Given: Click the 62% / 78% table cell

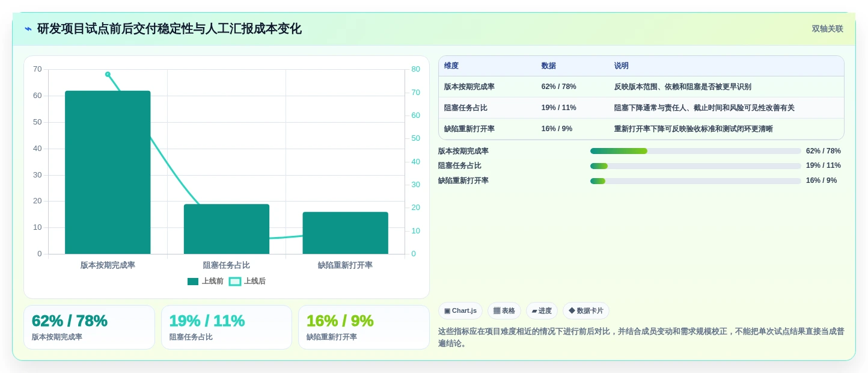Looking at the screenshot, I should pyautogui.click(x=559, y=87).
